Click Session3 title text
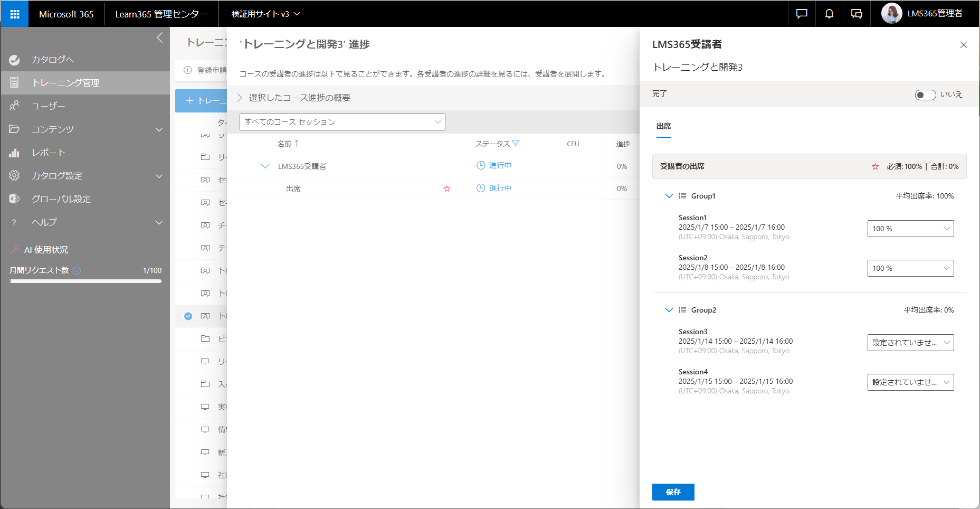The width and height of the screenshot is (980, 509). tap(693, 332)
